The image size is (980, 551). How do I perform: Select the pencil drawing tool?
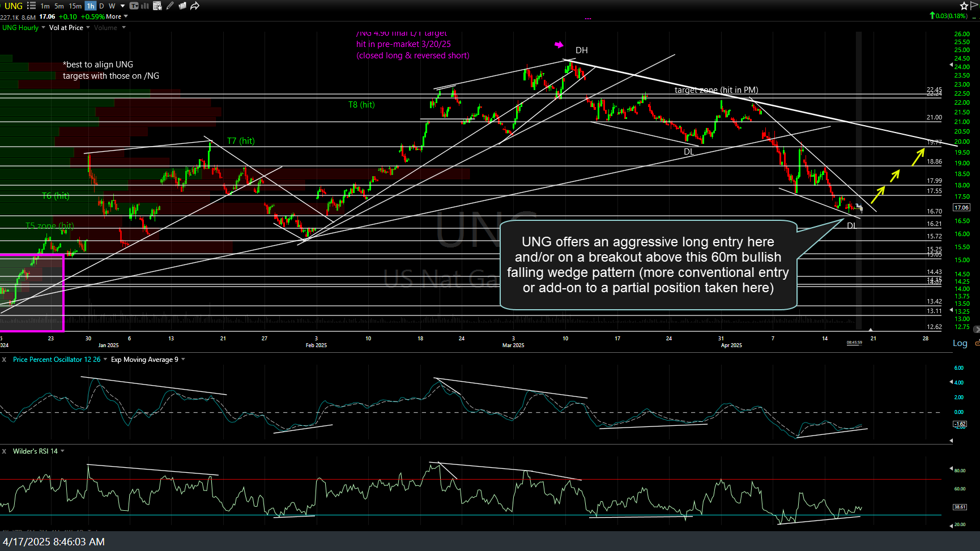(x=170, y=6)
